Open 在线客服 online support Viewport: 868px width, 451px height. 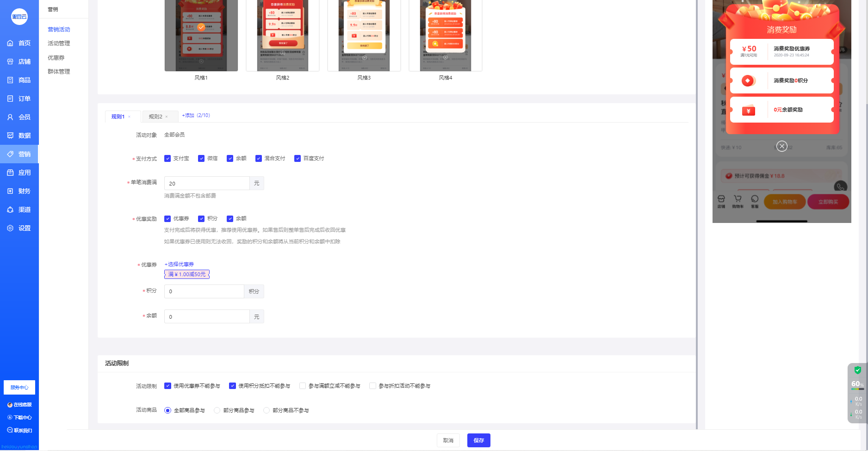click(x=19, y=405)
